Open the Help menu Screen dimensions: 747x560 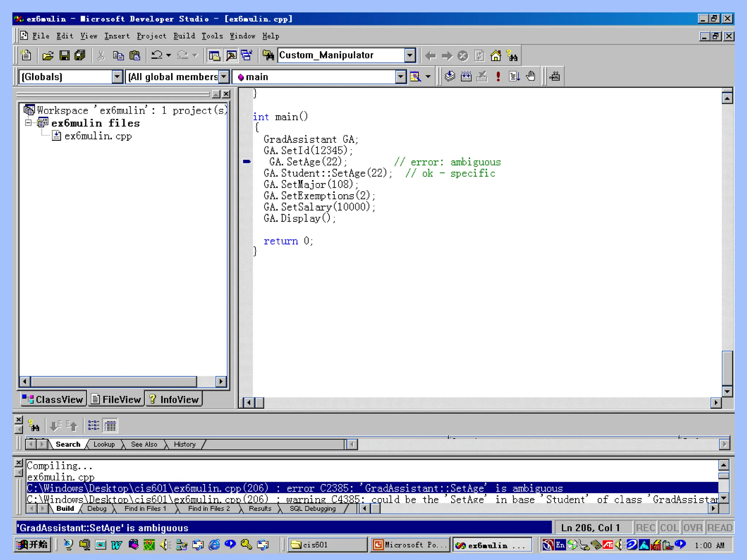tap(270, 36)
